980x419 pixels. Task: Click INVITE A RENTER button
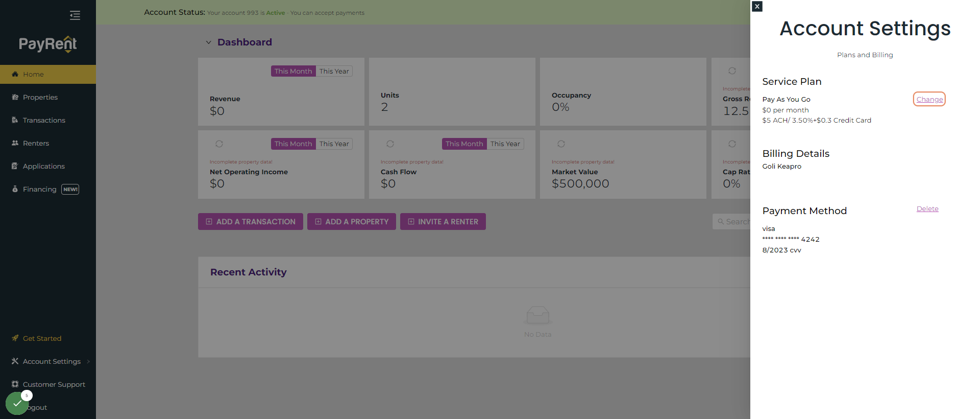tap(443, 221)
